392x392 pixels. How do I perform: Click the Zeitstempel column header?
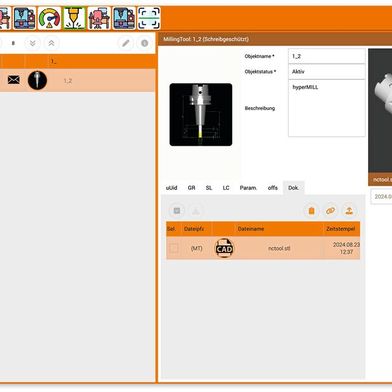point(340,229)
